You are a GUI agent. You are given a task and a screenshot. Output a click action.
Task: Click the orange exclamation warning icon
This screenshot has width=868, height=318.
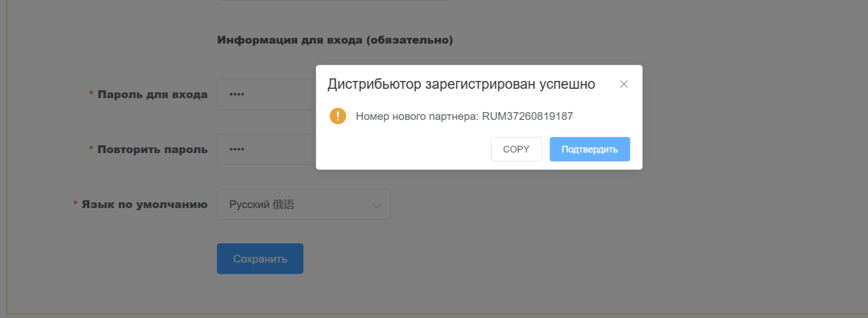338,116
